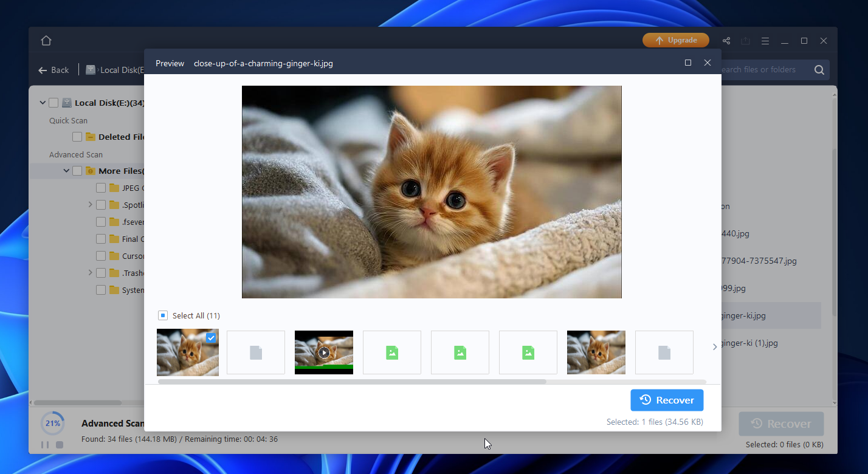Click the home icon in title bar
The image size is (868, 474).
(46, 41)
